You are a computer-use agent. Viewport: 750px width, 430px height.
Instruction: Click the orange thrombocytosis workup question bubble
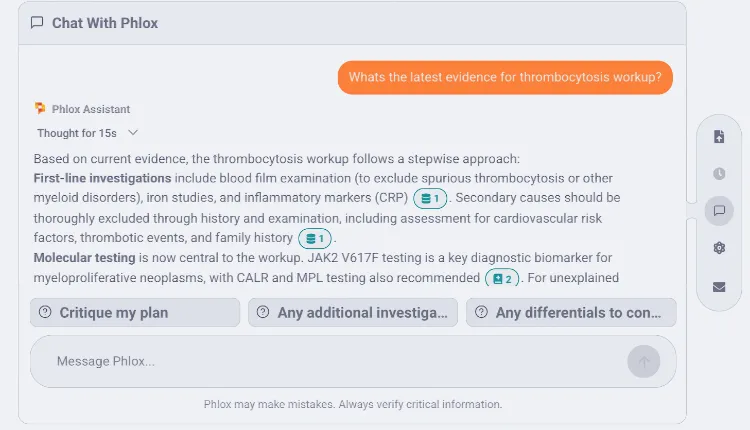point(505,77)
